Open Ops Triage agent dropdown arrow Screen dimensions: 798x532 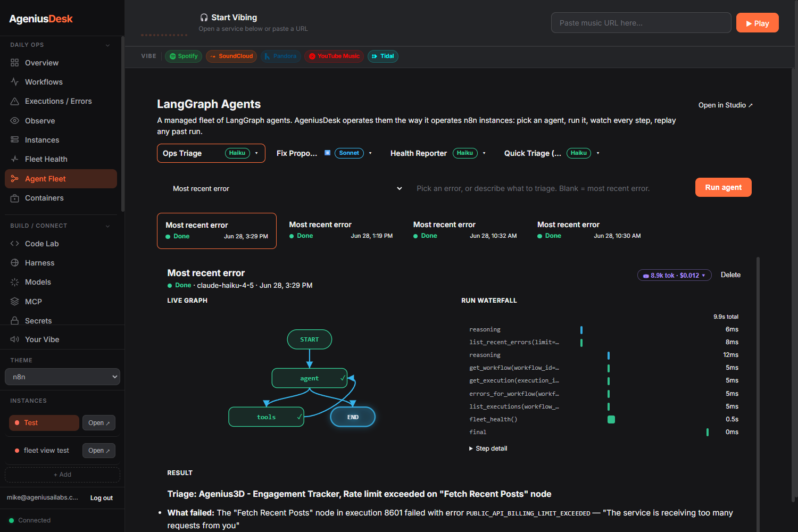[256, 153]
